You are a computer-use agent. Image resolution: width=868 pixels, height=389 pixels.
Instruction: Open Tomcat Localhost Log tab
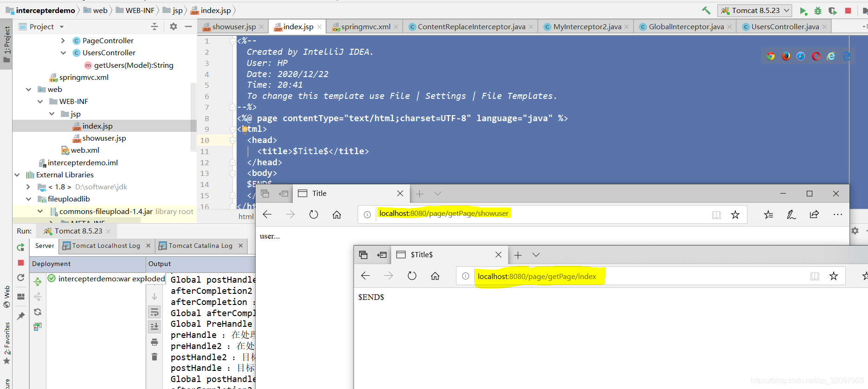tap(106, 246)
